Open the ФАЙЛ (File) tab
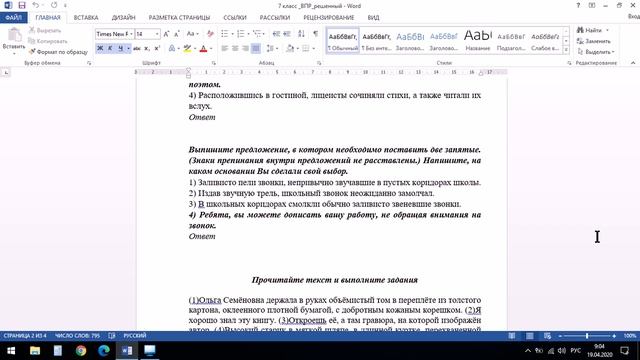 pos(13,18)
